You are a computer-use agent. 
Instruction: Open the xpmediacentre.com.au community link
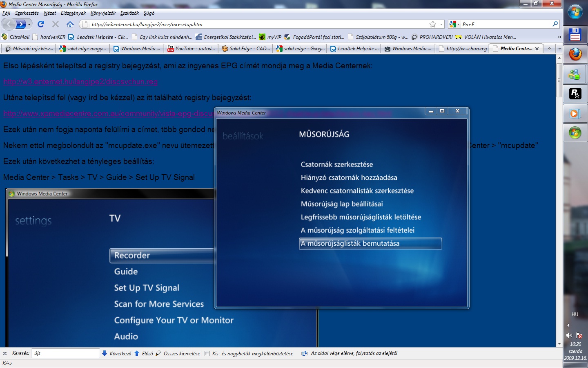[x=109, y=114]
